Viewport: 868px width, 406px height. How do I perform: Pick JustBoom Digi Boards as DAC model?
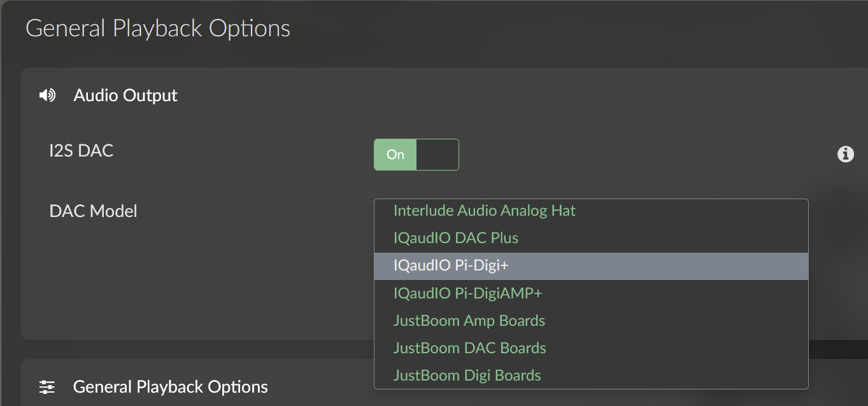click(x=467, y=375)
